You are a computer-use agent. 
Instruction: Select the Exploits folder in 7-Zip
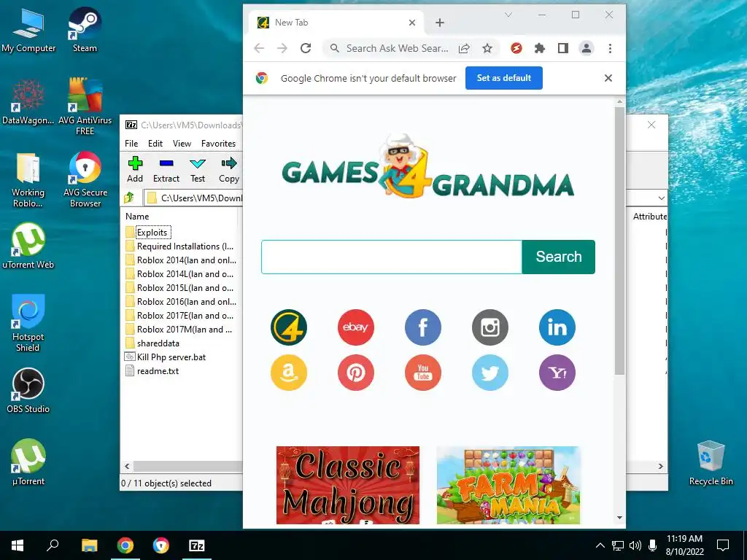pyautogui.click(x=152, y=233)
